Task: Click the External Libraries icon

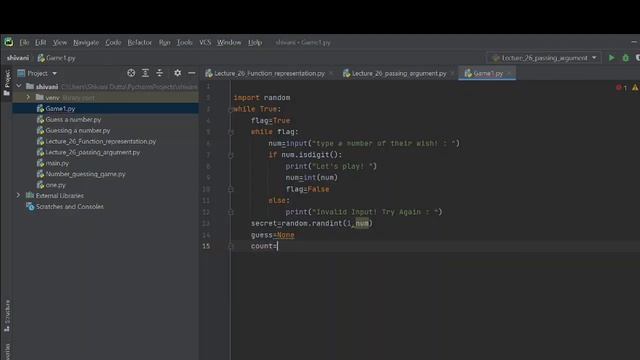Action: pyautogui.click(x=30, y=196)
